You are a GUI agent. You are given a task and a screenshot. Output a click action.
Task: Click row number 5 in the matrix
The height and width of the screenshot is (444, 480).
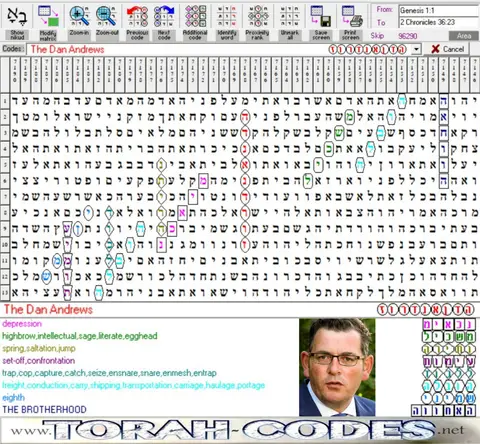point(5,165)
